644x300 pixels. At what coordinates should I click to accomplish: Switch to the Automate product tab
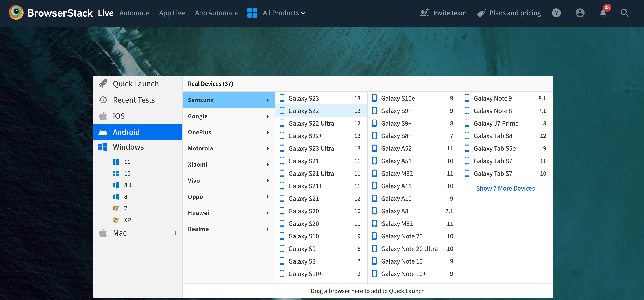point(134,13)
